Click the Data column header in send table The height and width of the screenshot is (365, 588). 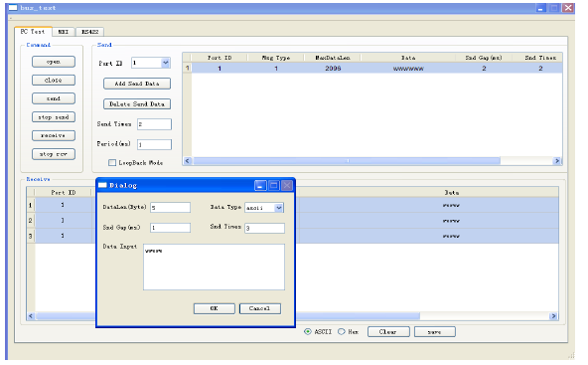(408, 58)
